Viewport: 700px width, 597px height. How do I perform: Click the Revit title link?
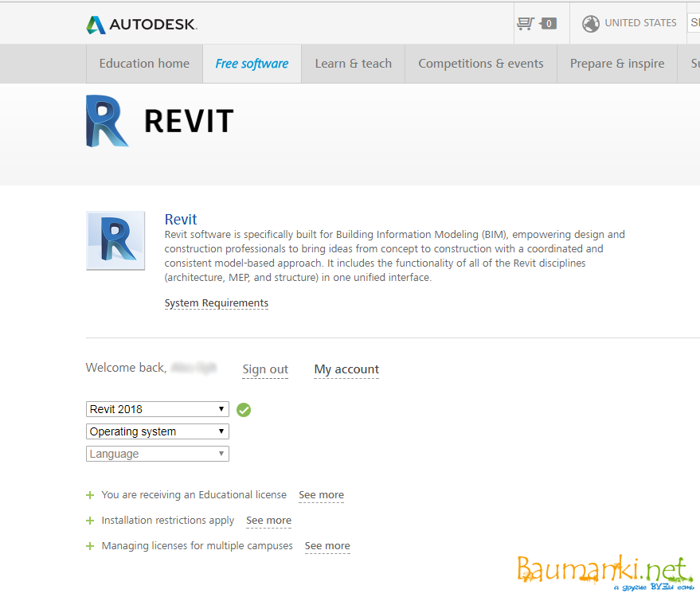tap(181, 220)
